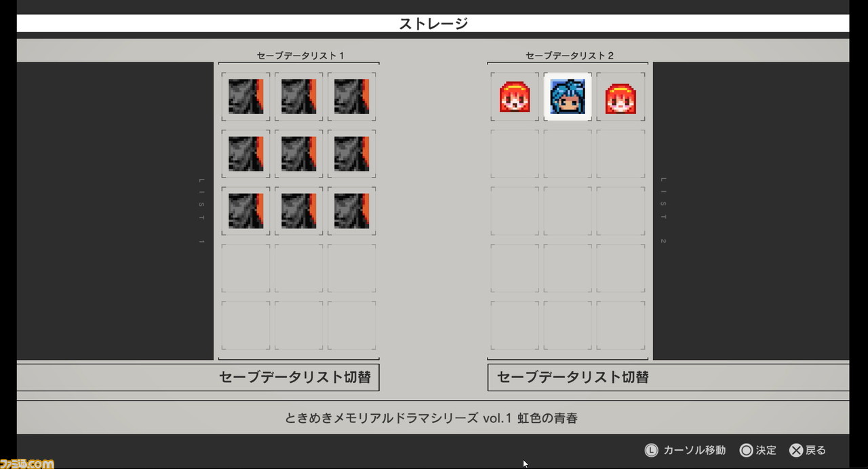Select second-row left save icon in list 1
Viewport: 868px width, 469px height.
[245, 154]
